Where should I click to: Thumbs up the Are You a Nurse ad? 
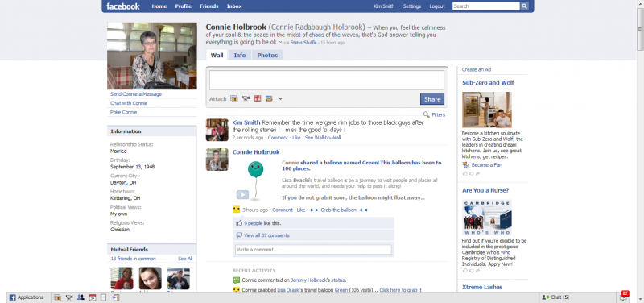pos(465,271)
